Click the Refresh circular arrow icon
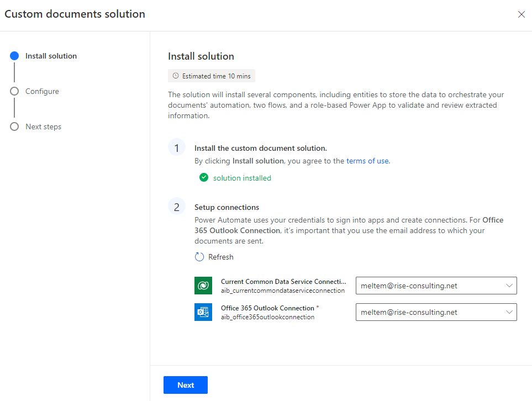This screenshot has width=532, height=401. tap(199, 257)
